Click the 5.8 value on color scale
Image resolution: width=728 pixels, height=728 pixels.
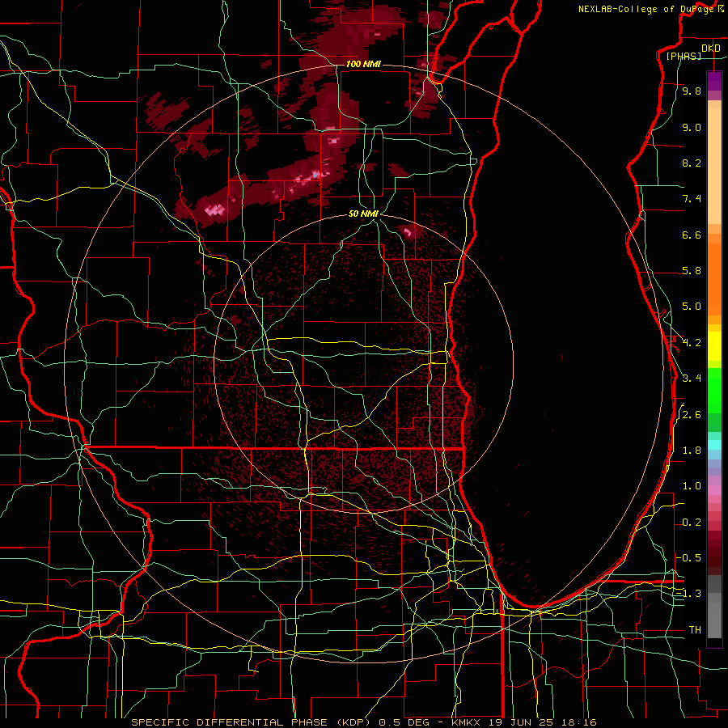(692, 271)
